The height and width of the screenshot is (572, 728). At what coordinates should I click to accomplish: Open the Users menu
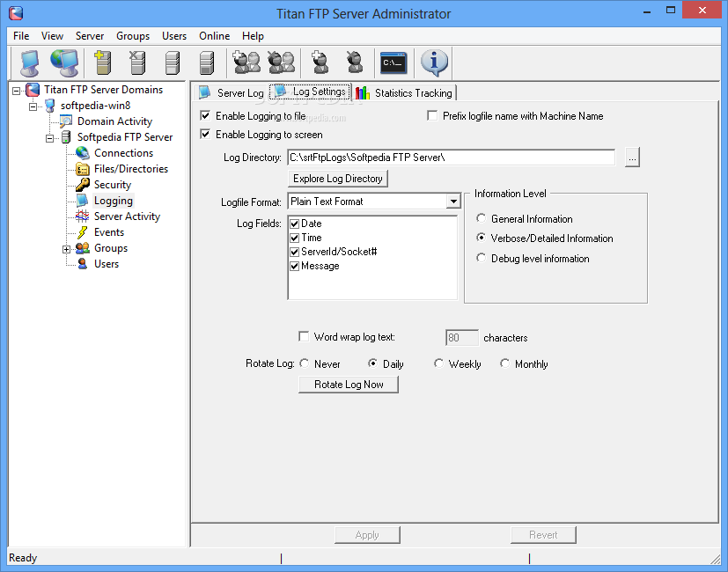point(174,36)
